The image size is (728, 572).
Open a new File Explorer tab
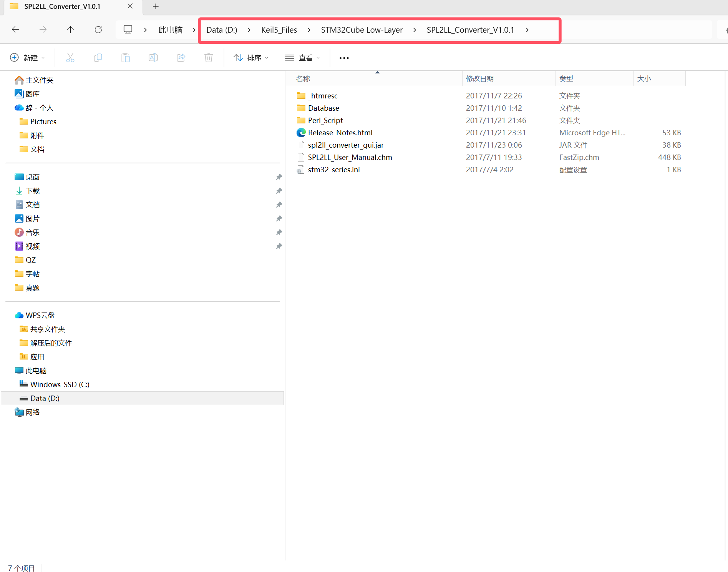[155, 6]
